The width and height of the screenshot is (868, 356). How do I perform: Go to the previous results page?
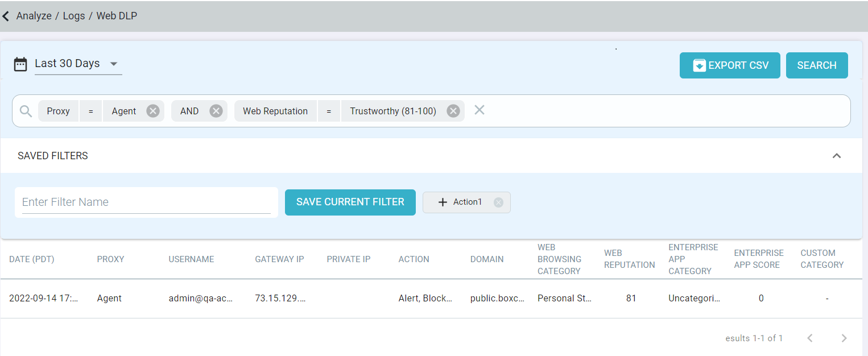point(810,338)
